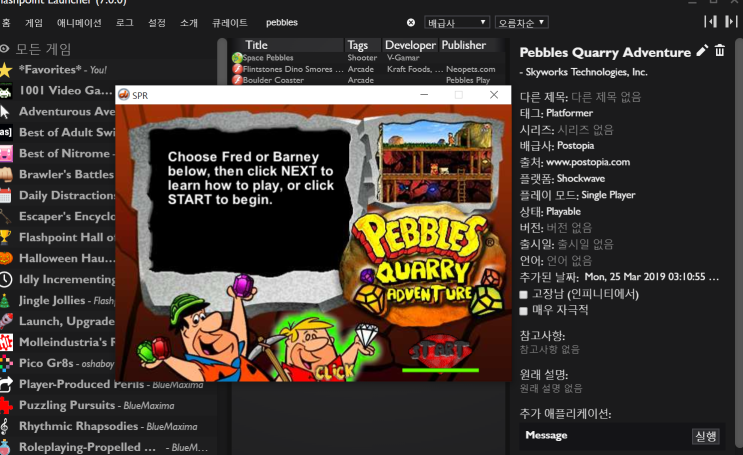This screenshot has height=455, width=743.
Task: Click the pink Best of Nitrome icon
Action: 6,154
